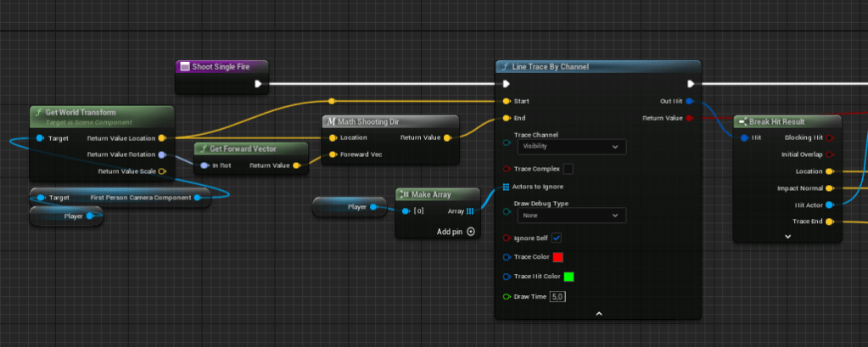
Task: Open the red Trace Color swatch
Action: pyautogui.click(x=557, y=257)
